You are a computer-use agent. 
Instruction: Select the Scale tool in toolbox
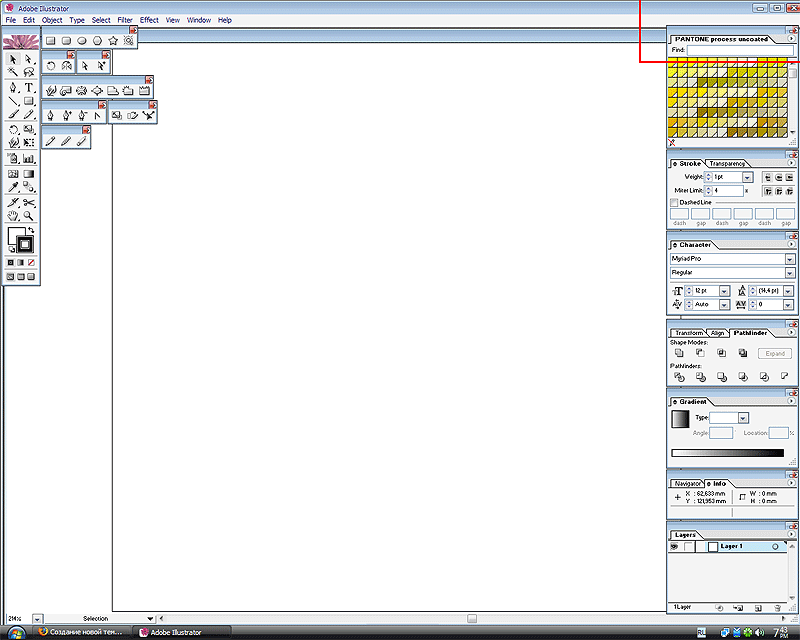point(29,130)
